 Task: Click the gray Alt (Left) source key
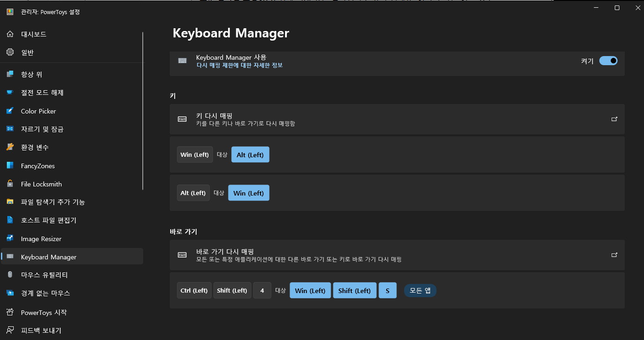193,193
